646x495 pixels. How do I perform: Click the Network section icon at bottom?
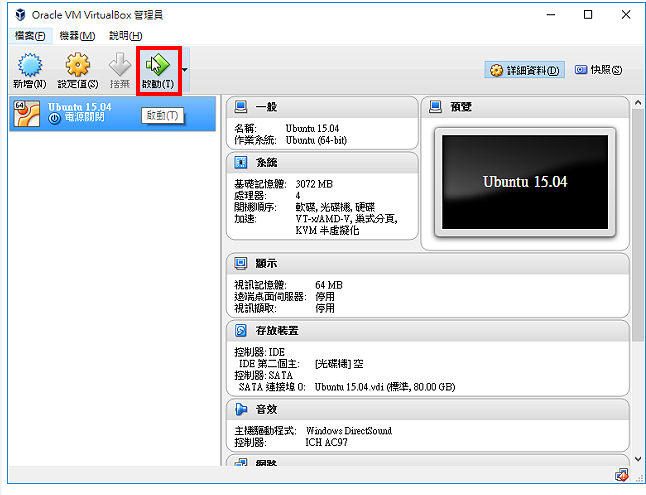click(241, 462)
